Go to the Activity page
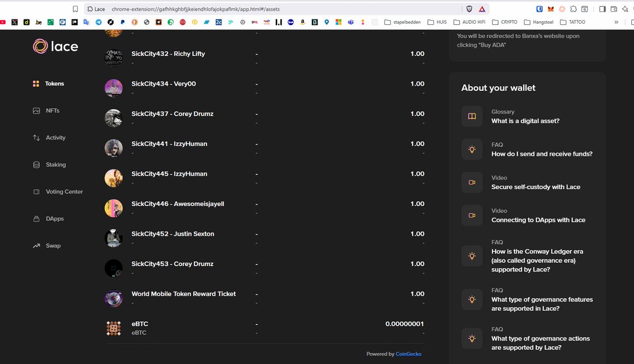This screenshot has height=364, width=634. tap(49, 138)
